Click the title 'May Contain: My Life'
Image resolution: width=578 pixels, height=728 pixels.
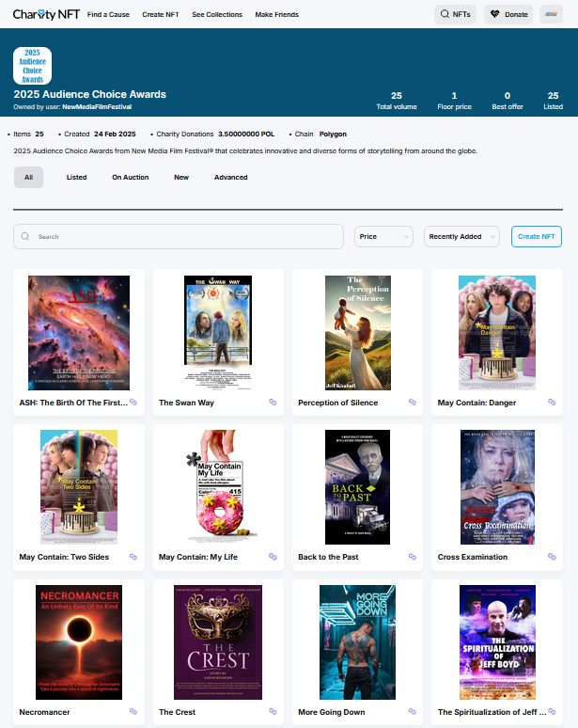(x=198, y=557)
